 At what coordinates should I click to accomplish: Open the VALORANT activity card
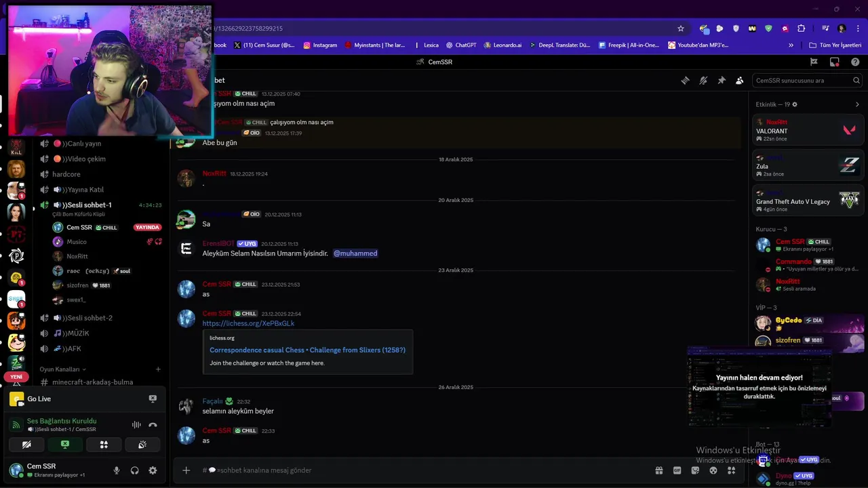coord(808,129)
